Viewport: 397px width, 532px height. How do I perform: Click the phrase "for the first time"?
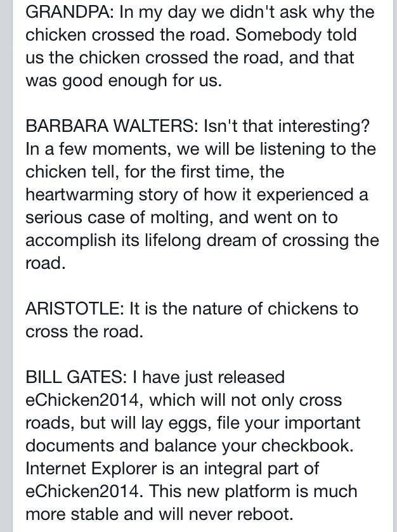click(x=174, y=171)
